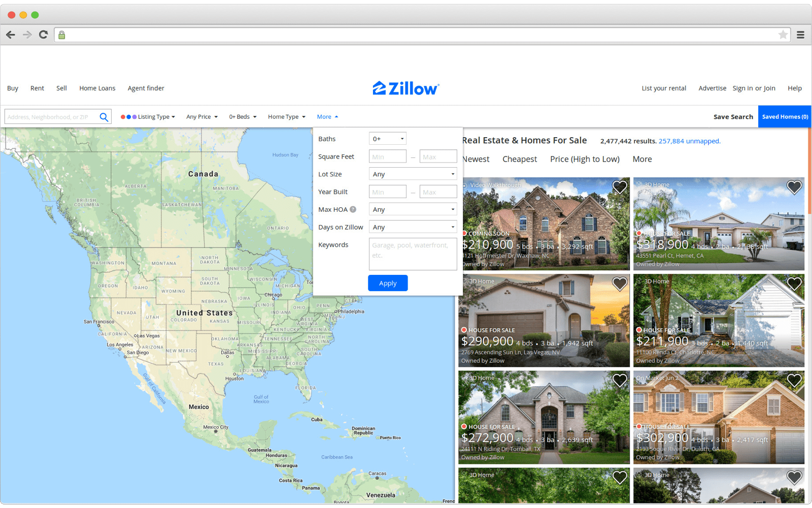The width and height of the screenshot is (812, 508).
Task: Click List your rental link
Action: point(664,88)
